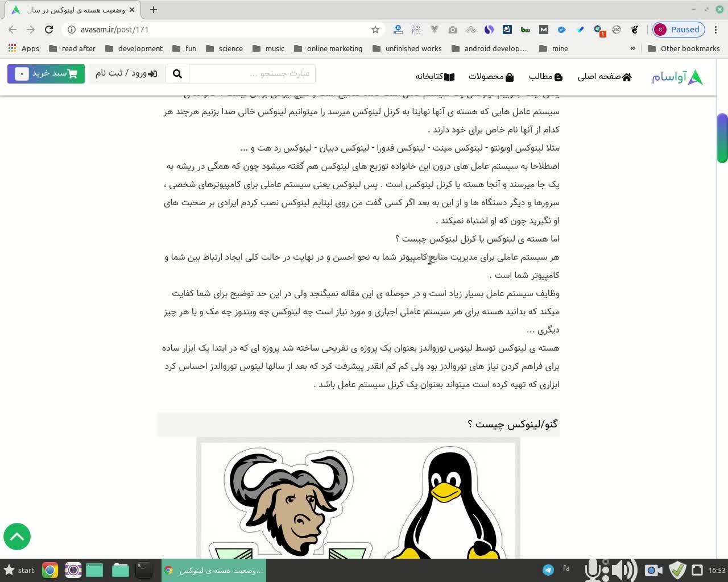Image resolution: width=728 pixels, height=582 pixels.
Task: Open the 'science' bookmarks folder
Action: coord(224,48)
